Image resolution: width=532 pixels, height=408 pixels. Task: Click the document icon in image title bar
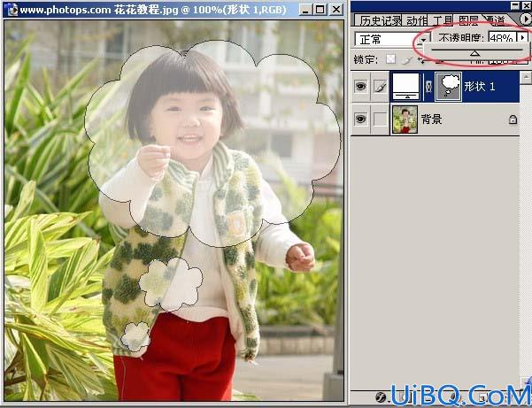pyautogui.click(x=12, y=10)
